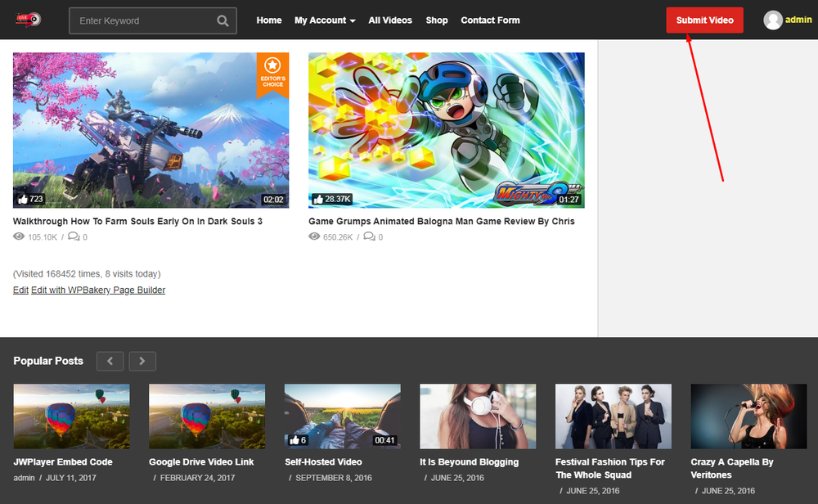The height and width of the screenshot is (504, 818).
Task: Click the Submit Video button
Action: point(705,20)
